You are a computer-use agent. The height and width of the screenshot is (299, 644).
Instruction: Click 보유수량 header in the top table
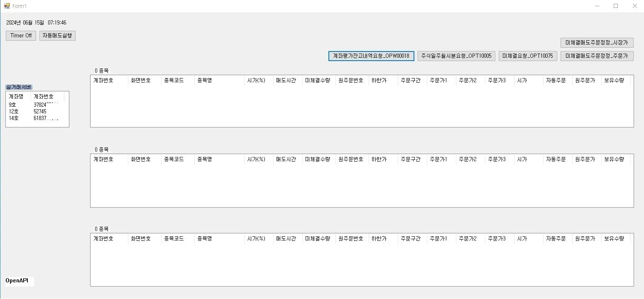(x=616, y=81)
